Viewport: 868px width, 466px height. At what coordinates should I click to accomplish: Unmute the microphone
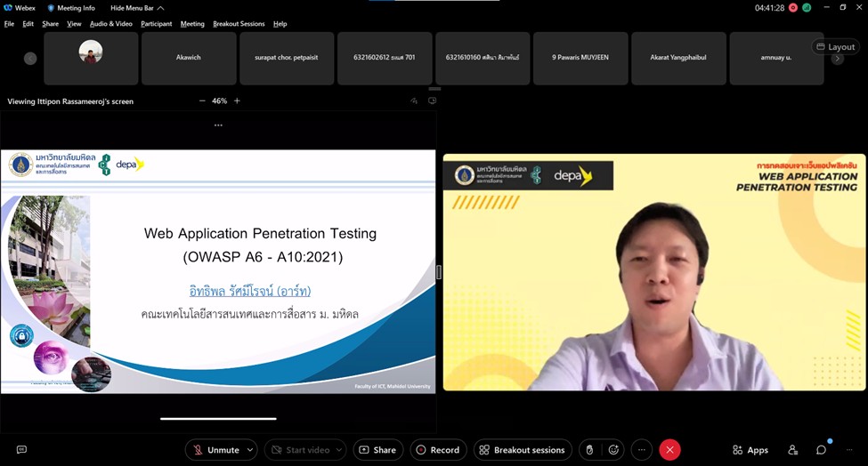pos(215,450)
